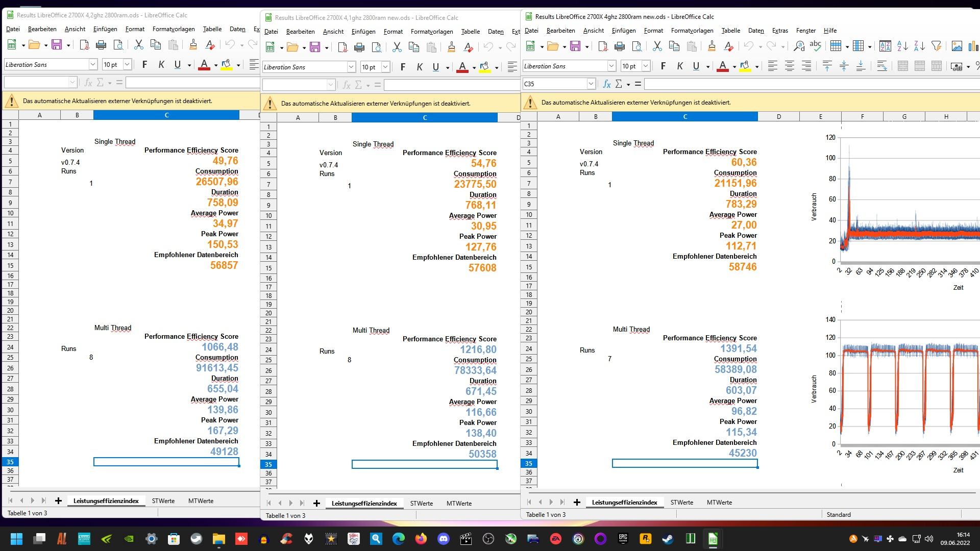Insert image via right window toolbar
The width and height of the screenshot is (980, 551).
(957, 46)
